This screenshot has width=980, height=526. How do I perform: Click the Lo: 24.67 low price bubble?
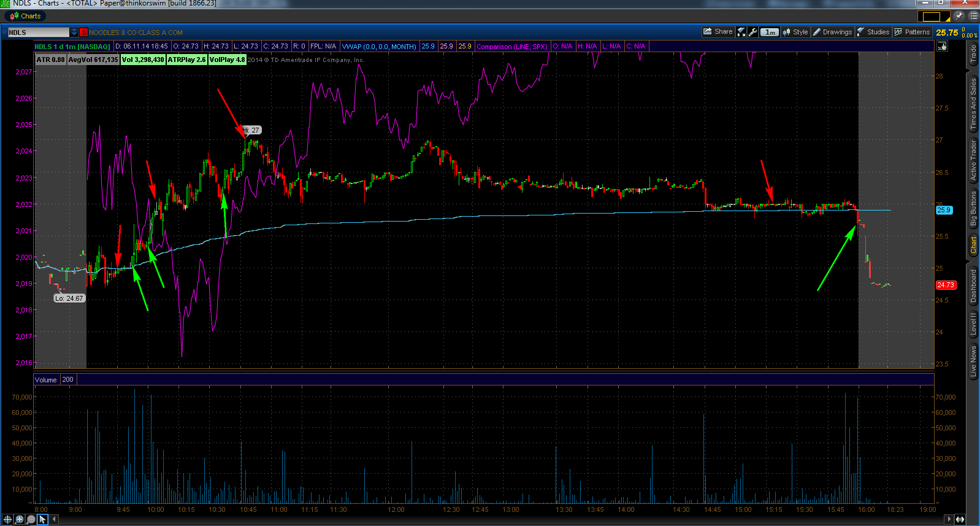coord(69,298)
